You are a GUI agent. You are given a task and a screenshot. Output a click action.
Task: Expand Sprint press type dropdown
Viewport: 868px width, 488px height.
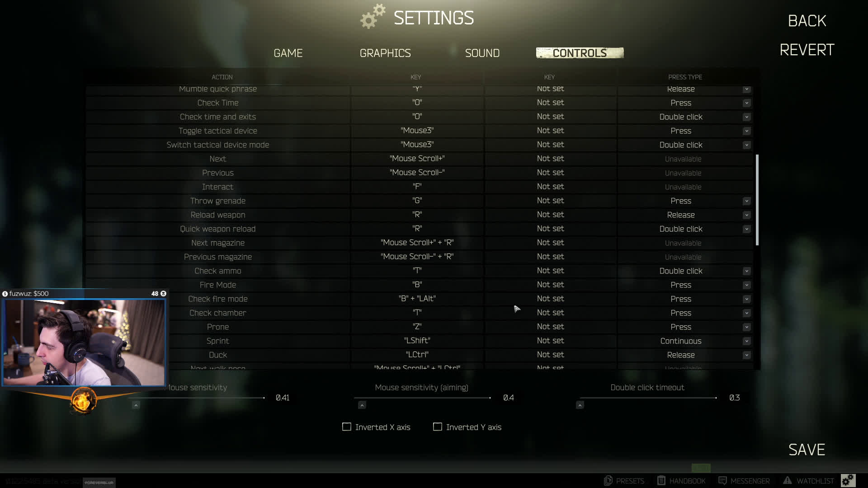coord(747,341)
